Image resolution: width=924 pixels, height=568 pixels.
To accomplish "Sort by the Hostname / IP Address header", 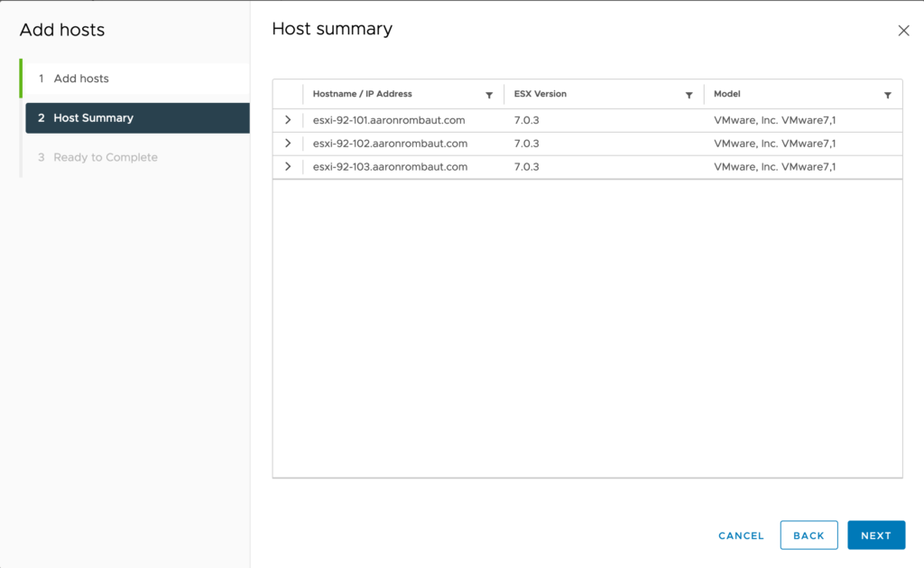I will click(362, 94).
